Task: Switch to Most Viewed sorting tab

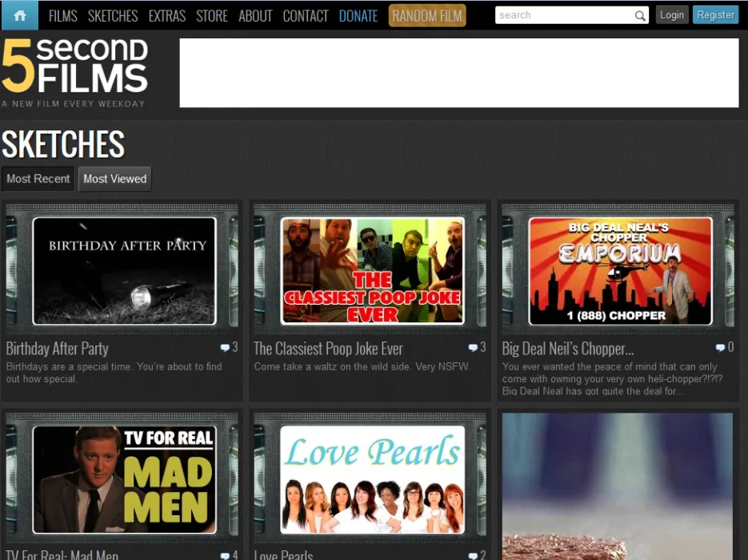Action: click(115, 179)
